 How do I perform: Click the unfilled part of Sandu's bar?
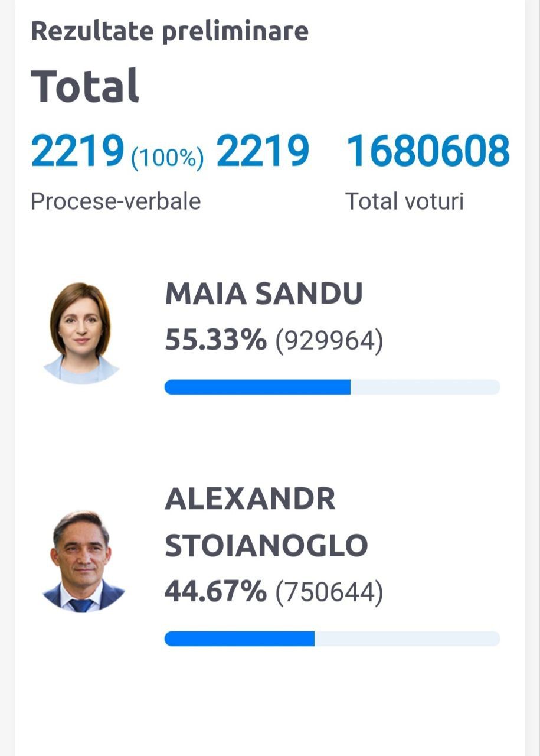tap(426, 387)
